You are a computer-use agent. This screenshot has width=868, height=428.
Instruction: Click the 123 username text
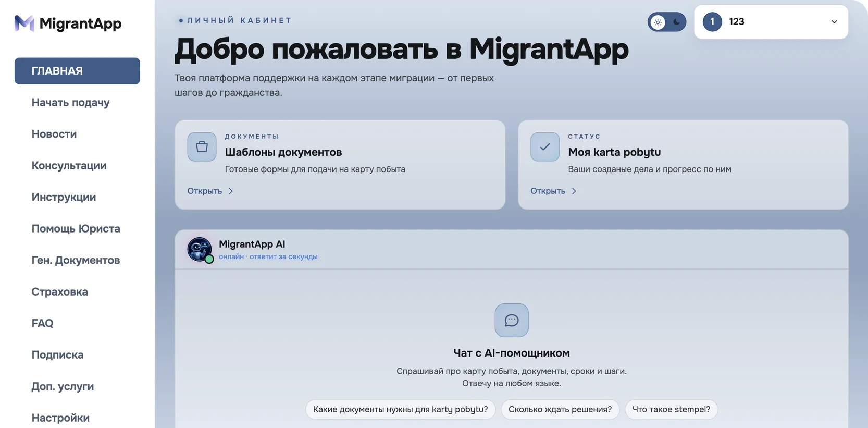pos(736,22)
